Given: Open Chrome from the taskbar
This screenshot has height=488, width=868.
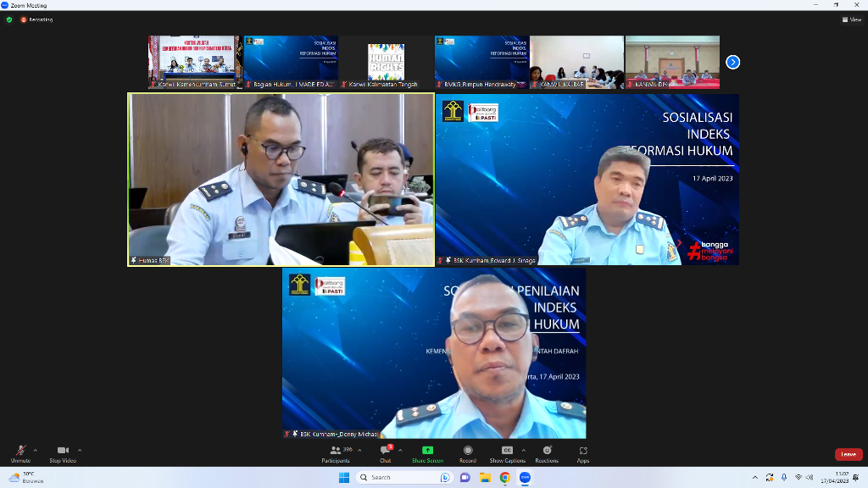Looking at the screenshot, I should 504,477.
